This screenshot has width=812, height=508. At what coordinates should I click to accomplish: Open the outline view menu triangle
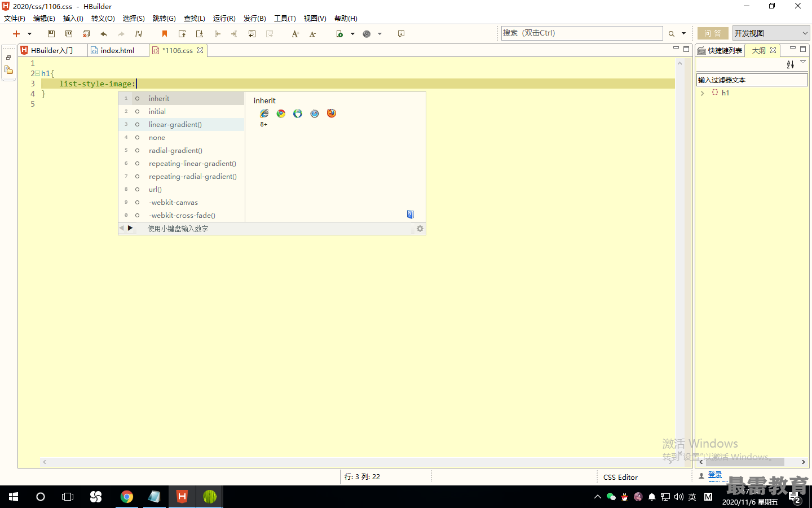click(803, 62)
